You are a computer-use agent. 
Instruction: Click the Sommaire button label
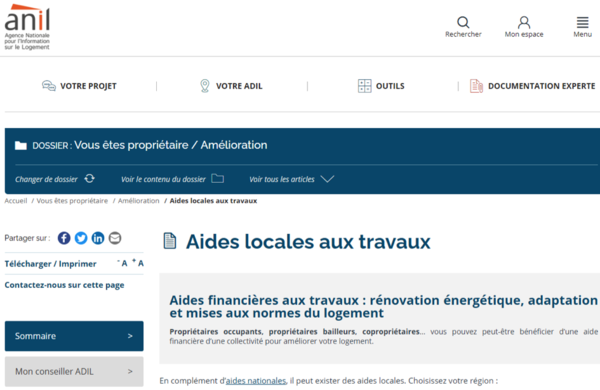35,336
